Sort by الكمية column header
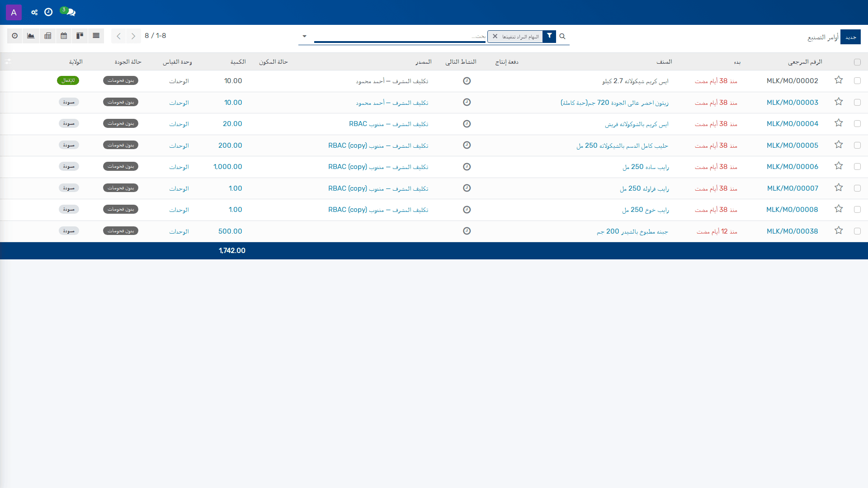Viewport: 868px width, 488px height. click(238, 62)
